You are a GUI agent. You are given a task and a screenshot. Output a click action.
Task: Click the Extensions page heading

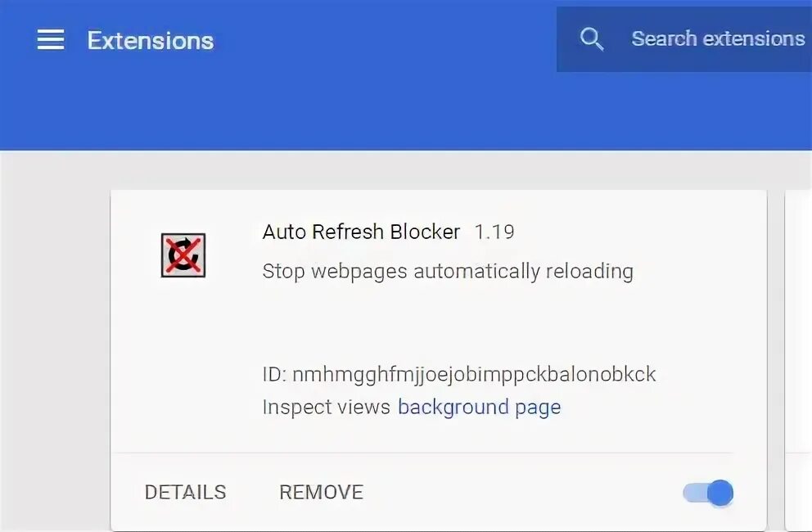coord(151,41)
